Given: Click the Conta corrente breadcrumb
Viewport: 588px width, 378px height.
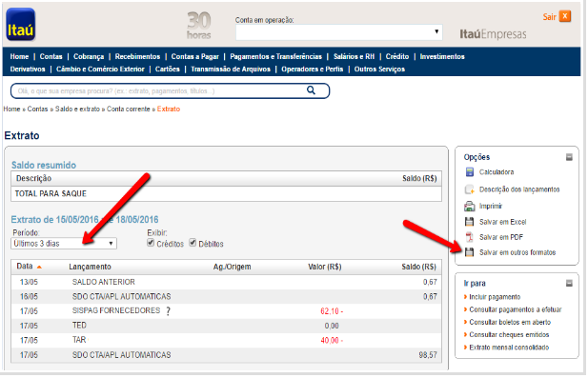Looking at the screenshot, I should pos(129,109).
